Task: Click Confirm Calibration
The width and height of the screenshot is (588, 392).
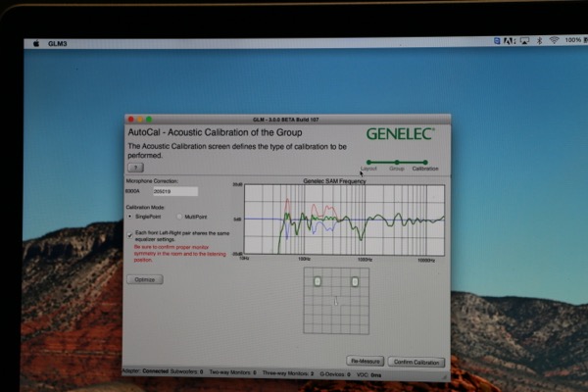Action: [416, 362]
